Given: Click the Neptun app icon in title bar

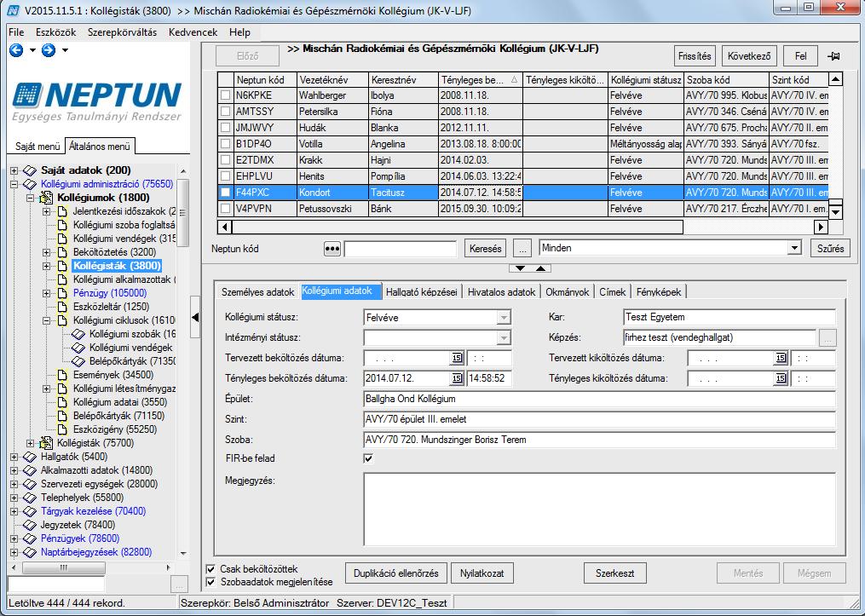Looking at the screenshot, I should click(x=14, y=10).
